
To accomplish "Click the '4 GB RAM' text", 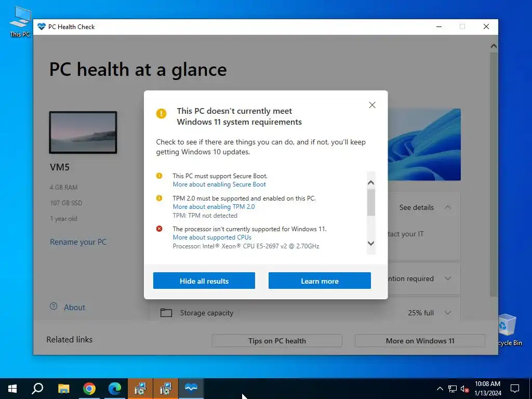I will [x=64, y=187].
